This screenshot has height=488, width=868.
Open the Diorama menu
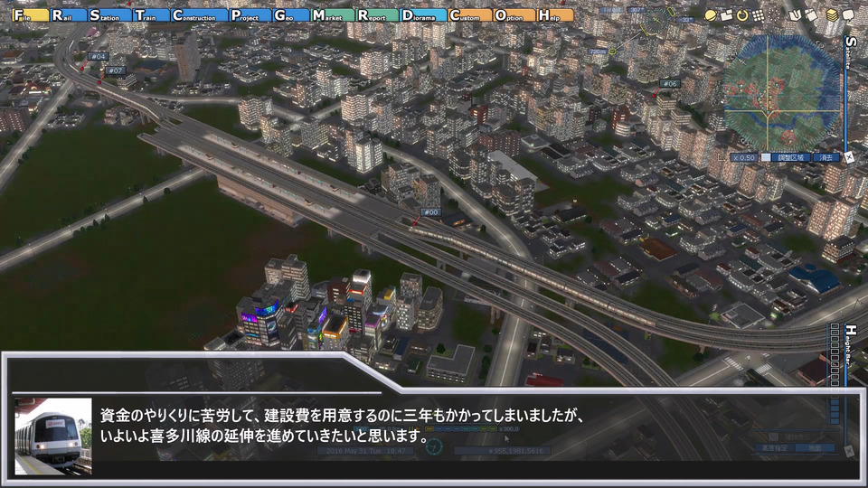click(x=423, y=15)
